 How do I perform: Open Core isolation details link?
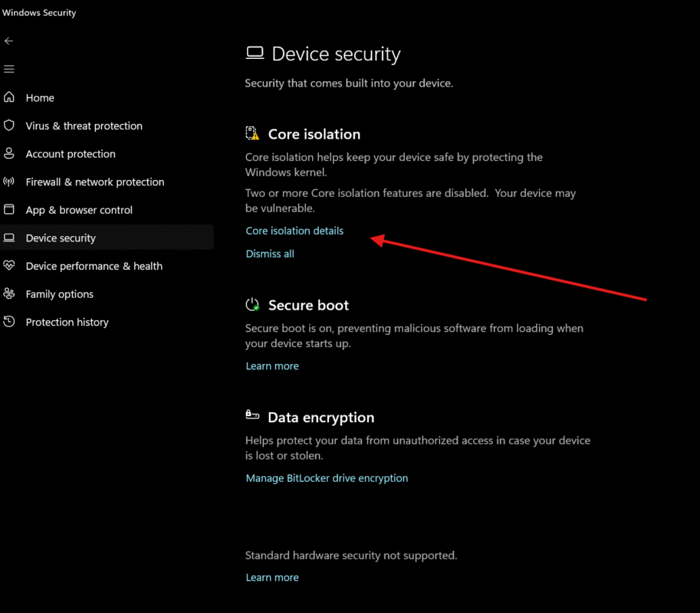(294, 231)
